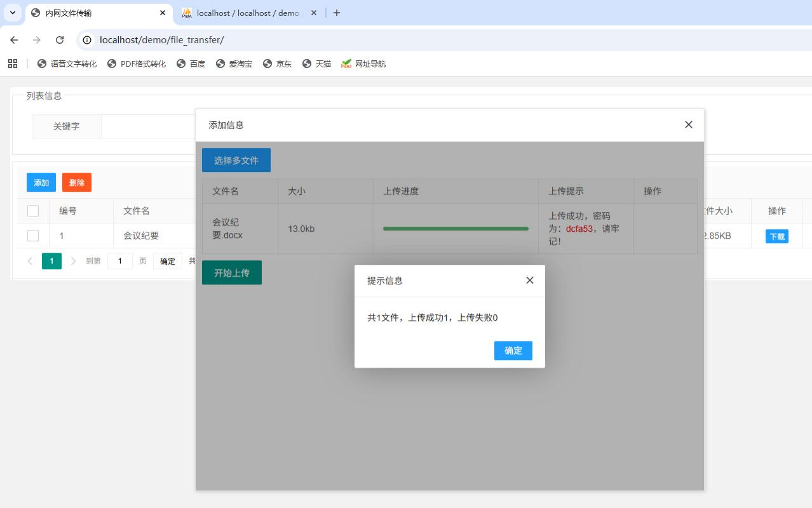The height and width of the screenshot is (508, 812).
Task: Toggle the select-all checkbox in table header
Action: tap(33, 210)
